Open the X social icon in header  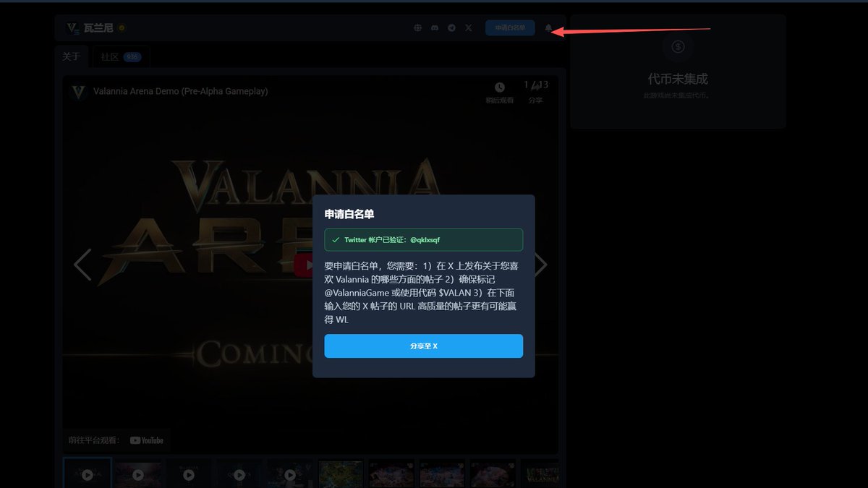tap(468, 28)
